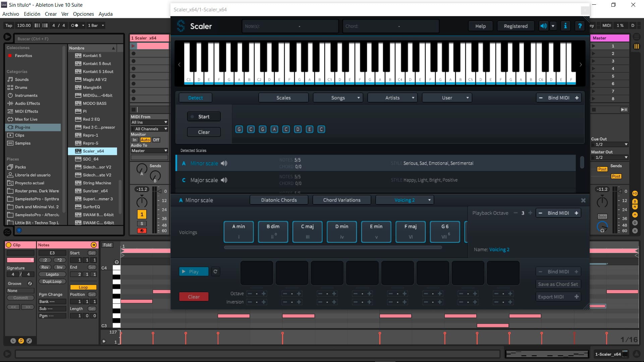Preview C Major scale speaker icon
644x362 pixels.
coord(224,180)
